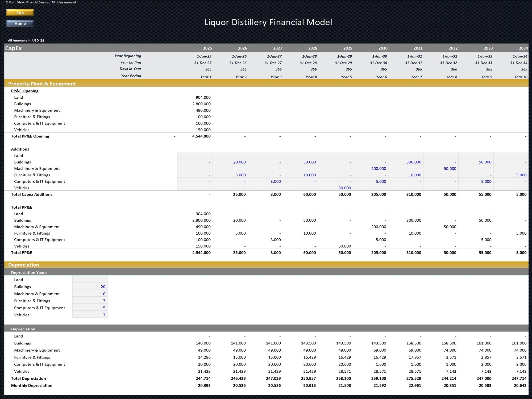532x399 pixels.
Task: Edit Computers additions 2033 cell 5.000
Action: click(476, 181)
